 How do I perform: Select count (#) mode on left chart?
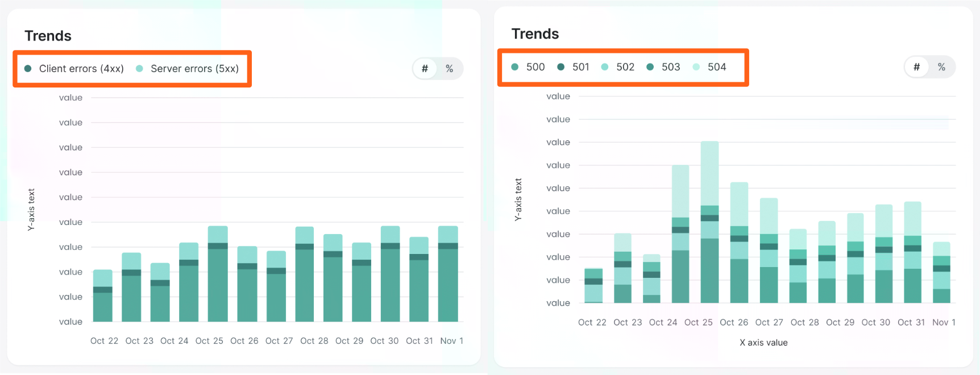click(425, 69)
